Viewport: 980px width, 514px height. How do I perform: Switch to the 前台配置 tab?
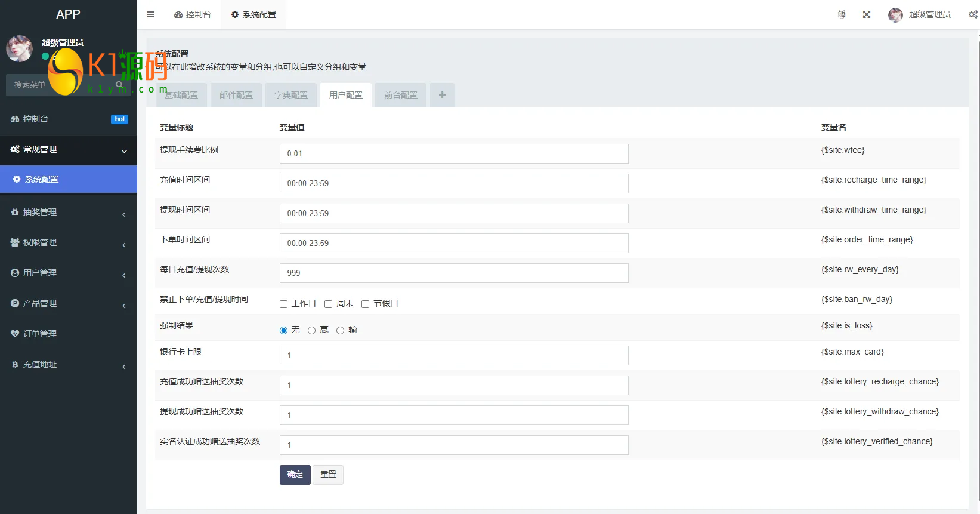click(401, 95)
